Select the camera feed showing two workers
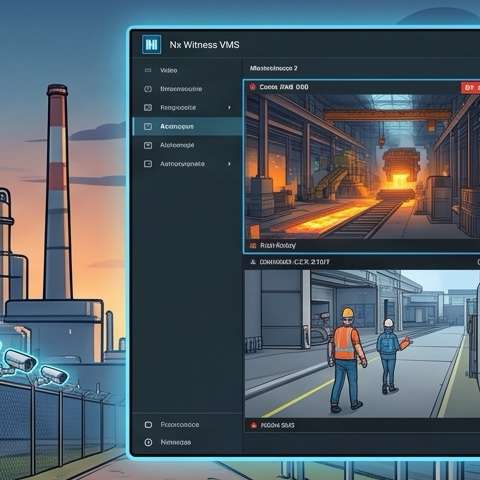Image resolution: width=480 pixels, height=480 pixels. pyautogui.click(x=362, y=344)
